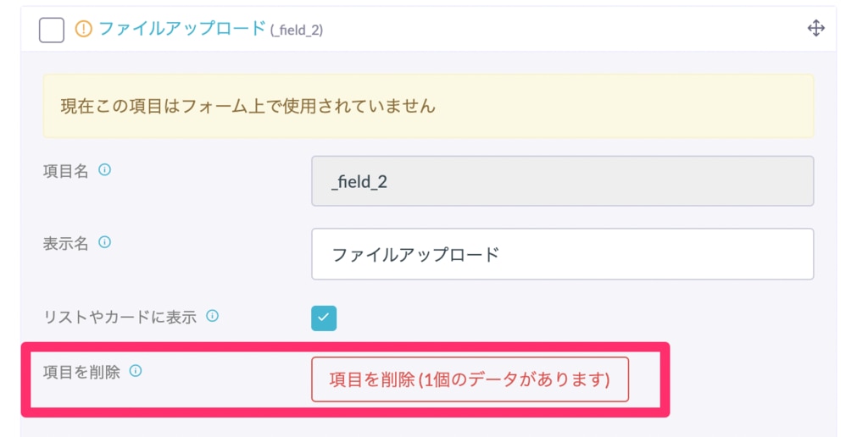Click the 表示名 label text
Image resolution: width=868 pixels, height=437 pixels.
pos(66,243)
